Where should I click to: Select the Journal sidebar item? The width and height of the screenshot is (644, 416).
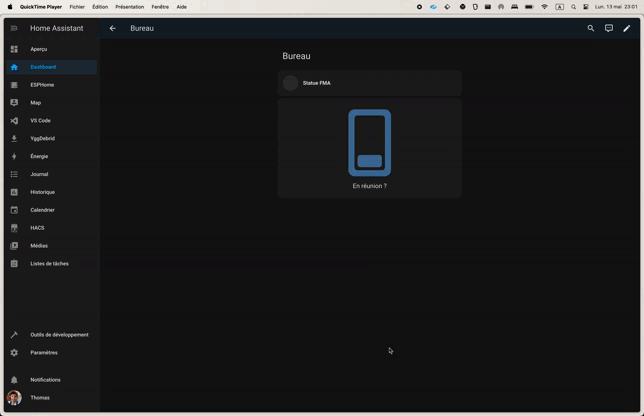(x=51, y=174)
